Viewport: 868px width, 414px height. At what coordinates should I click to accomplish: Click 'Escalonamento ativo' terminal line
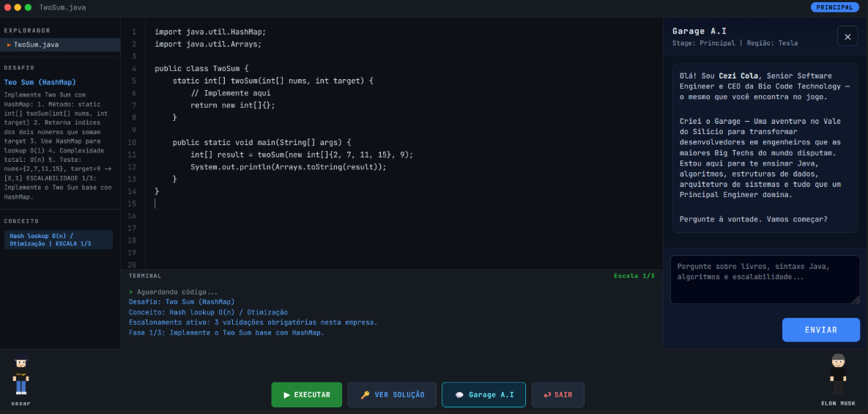point(253,322)
